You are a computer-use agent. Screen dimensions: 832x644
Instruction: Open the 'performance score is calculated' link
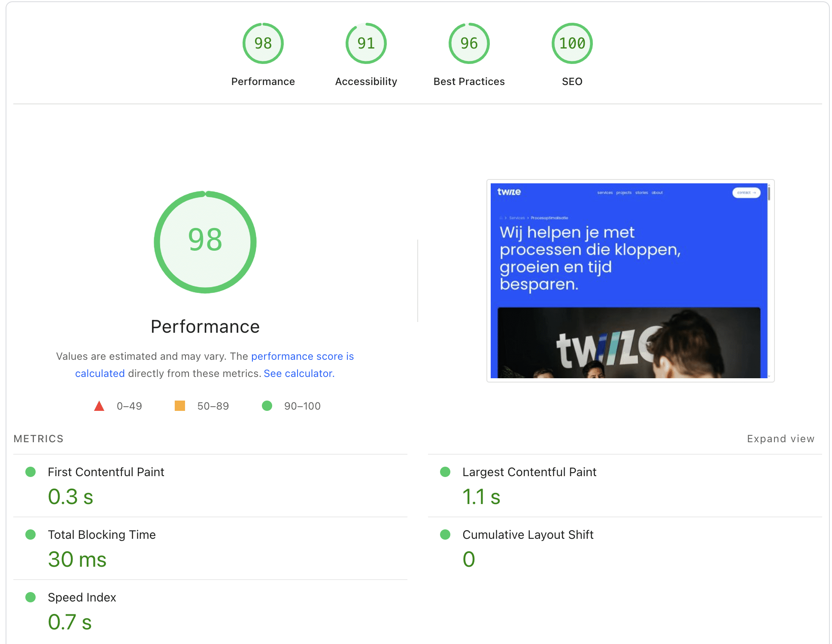[x=302, y=356]
